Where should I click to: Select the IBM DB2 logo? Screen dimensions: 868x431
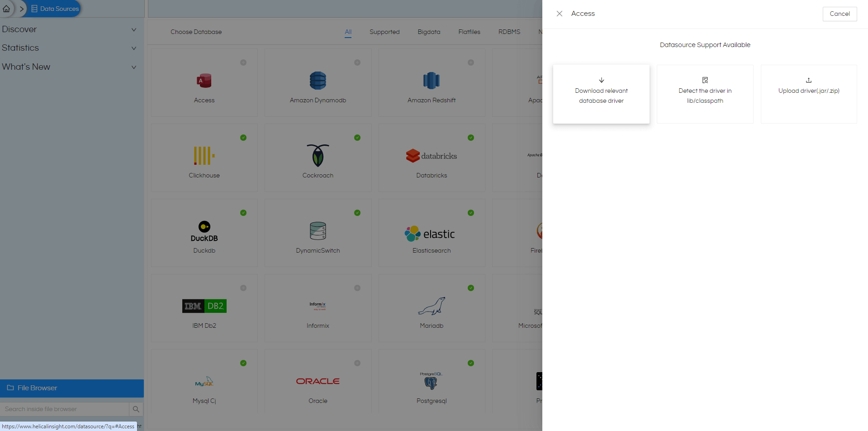tap(204, 306)
